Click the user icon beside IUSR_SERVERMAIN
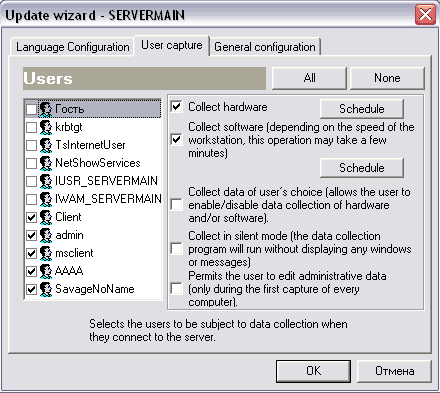Screen dimensions: 440x393 coord(46,181)
